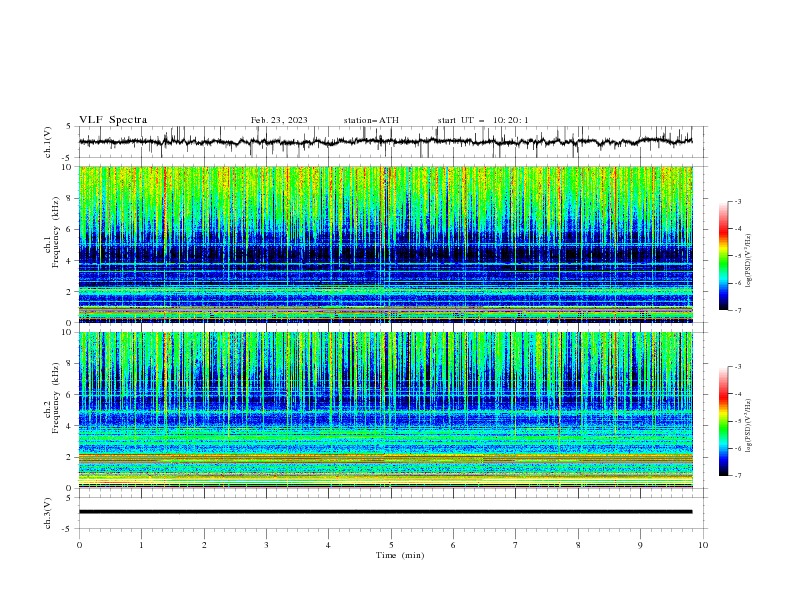Click the time axis tick label "9"
The image size is (792, 612).
(x=640, y=545)
